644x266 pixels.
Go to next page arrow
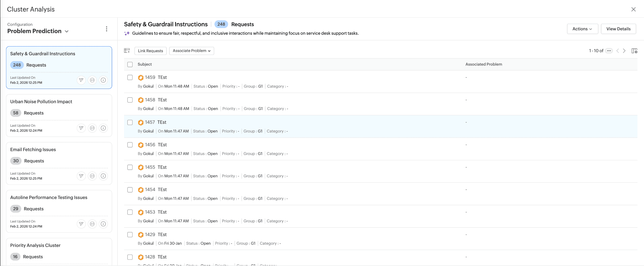[624, 51]
